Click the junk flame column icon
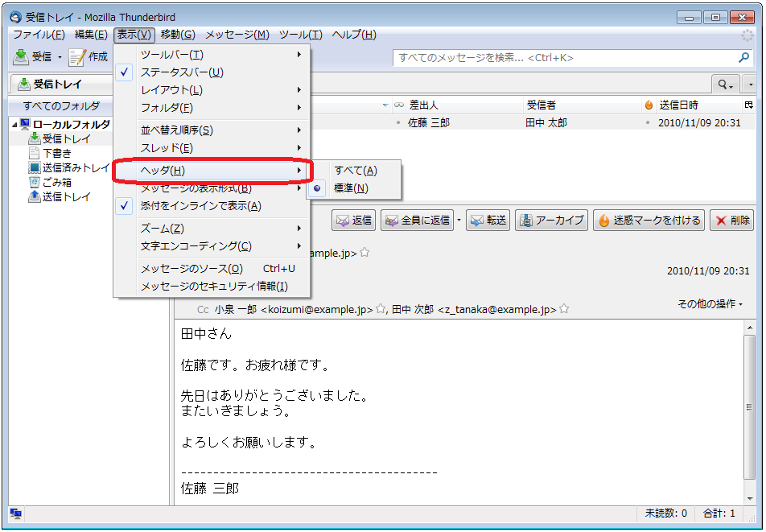The width and height of the screenshot is (766, 532). [649, 105]
